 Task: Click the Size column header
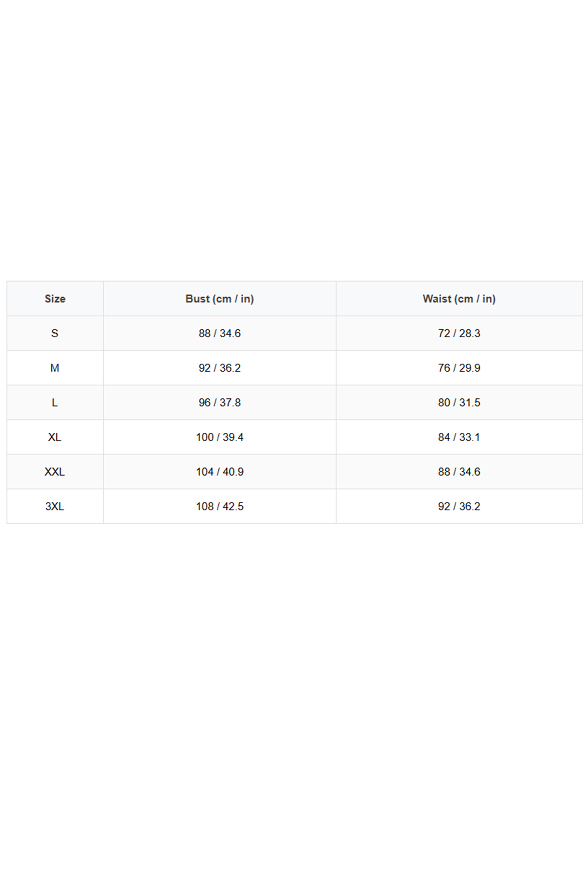pyautogui.click(x=55, y=299)
